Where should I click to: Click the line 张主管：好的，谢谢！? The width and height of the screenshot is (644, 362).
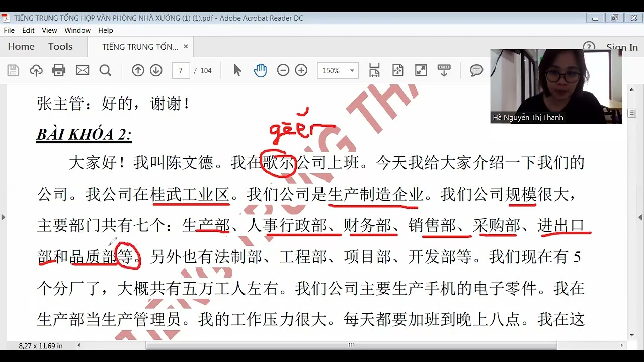pos(114,104)
